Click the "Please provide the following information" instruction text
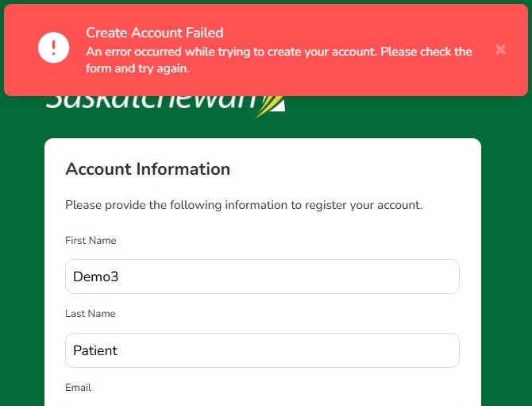This screenshot has width=532, height=406. click(x=244, y=205)
